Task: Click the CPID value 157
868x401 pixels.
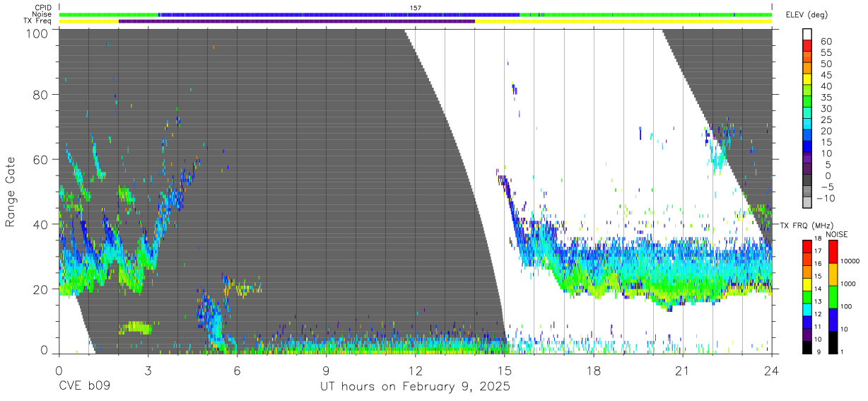Action: pyautogui.click(x=416, y=8)
